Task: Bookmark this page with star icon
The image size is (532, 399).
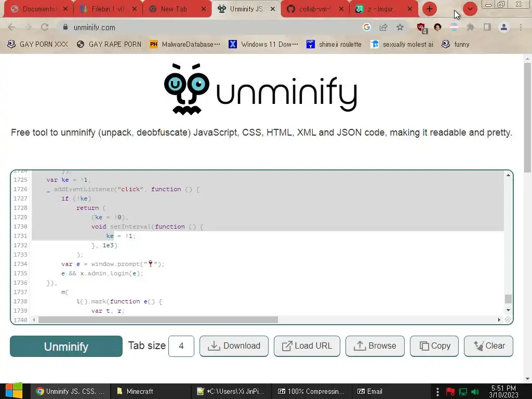Action: tap(400, 27)
